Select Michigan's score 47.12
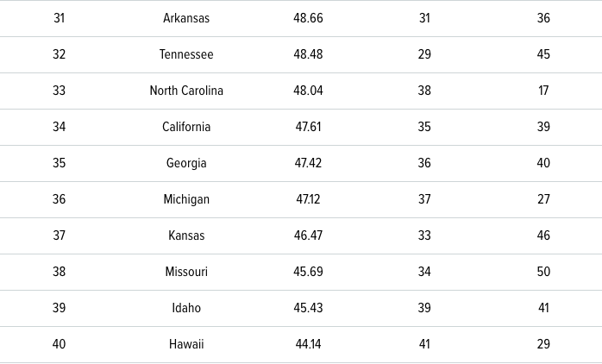The width and height of the screenshot is (602, 364). click(x=308, y=199)
